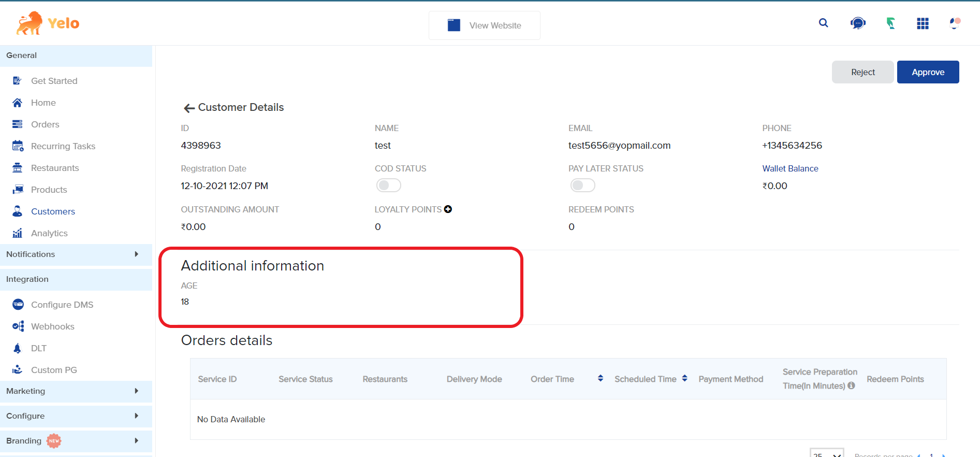Sort orders by Order Time
Viewport: 980px width, 457px height.
tap(601, 379)
